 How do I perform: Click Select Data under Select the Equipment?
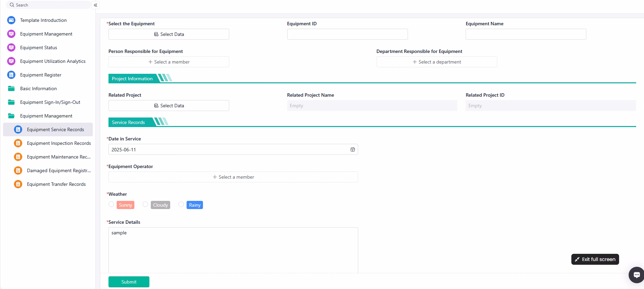169,34
